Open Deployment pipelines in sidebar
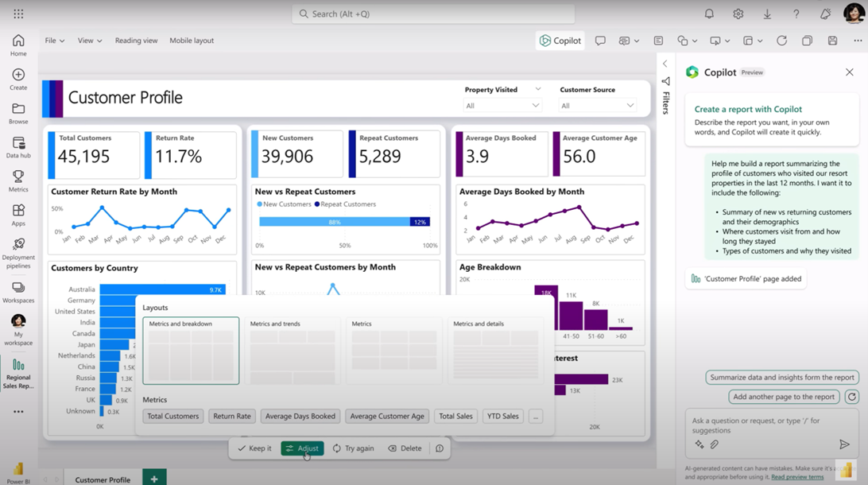This screenshot has height=485, width=868. click(18, 254)
